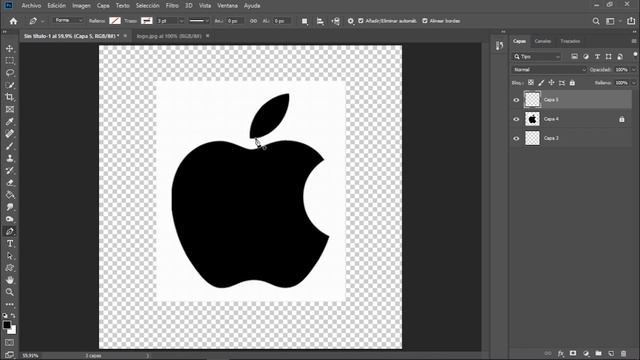
Task: Open the pen tool preset picker arrow
Action: pos(42,21)
